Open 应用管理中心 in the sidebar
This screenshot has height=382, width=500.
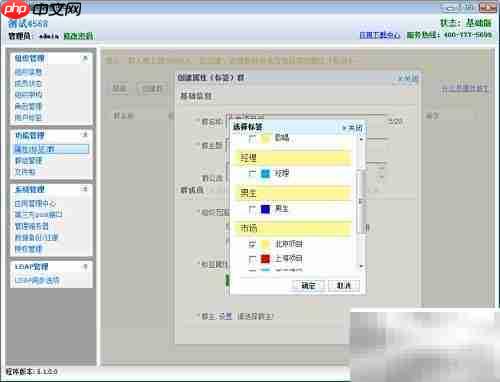(x=35, y=204)
